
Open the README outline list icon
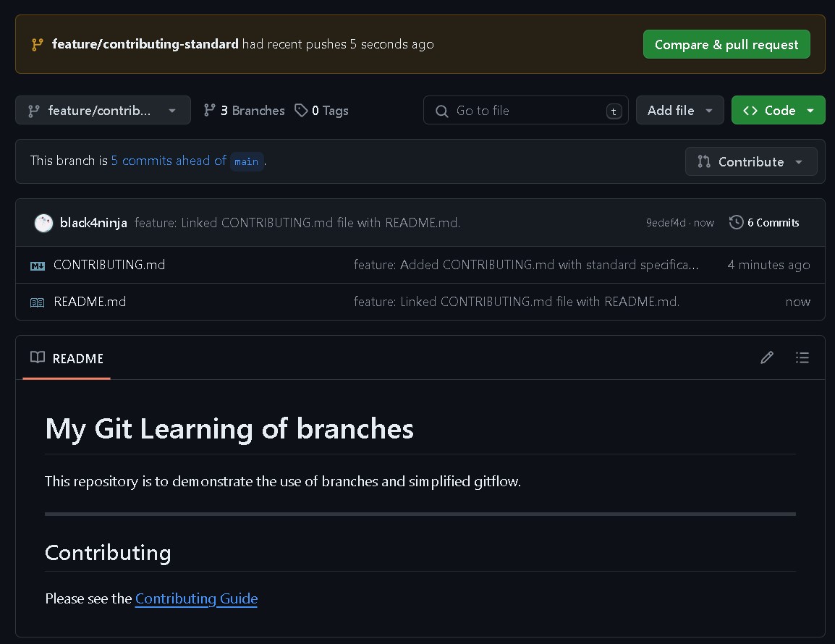[802, 357]
